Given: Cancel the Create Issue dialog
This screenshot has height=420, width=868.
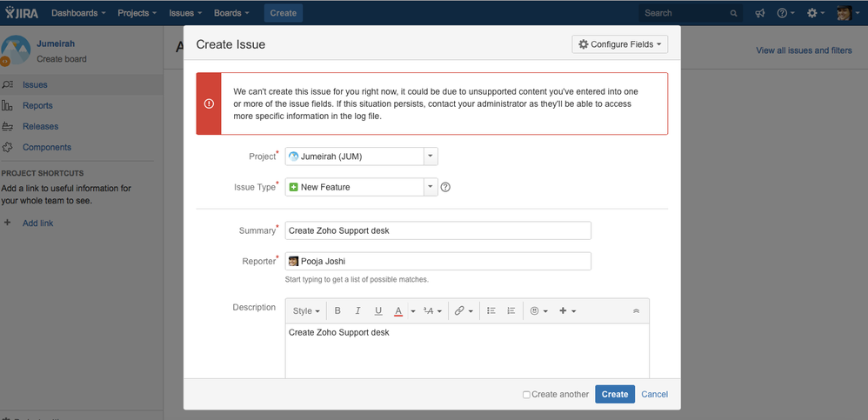Looking at the screenshot, I should pos(655,395).
